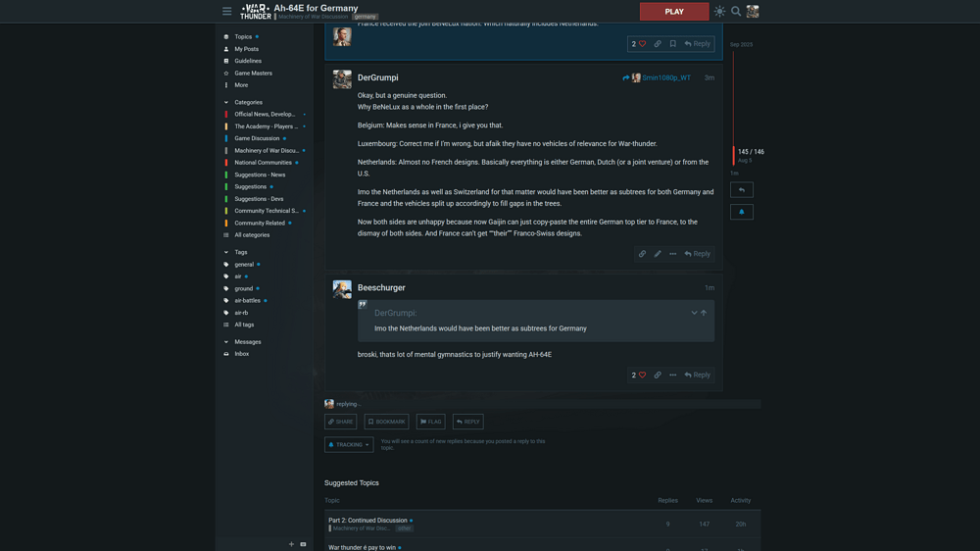Open Beeschurger's avatar profile
The image size is (980, 551).
coord(342,289)
